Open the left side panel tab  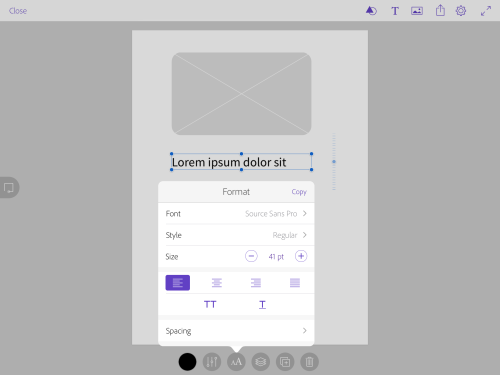(x=9, y=187)
